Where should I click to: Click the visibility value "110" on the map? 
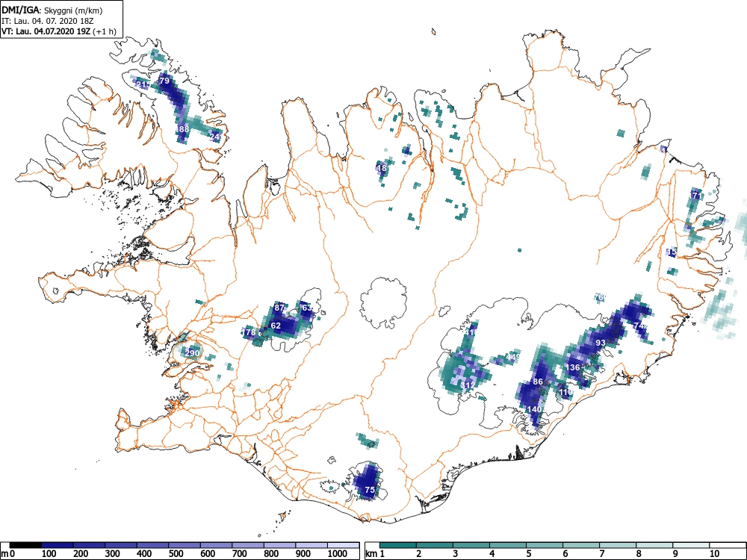565,393
